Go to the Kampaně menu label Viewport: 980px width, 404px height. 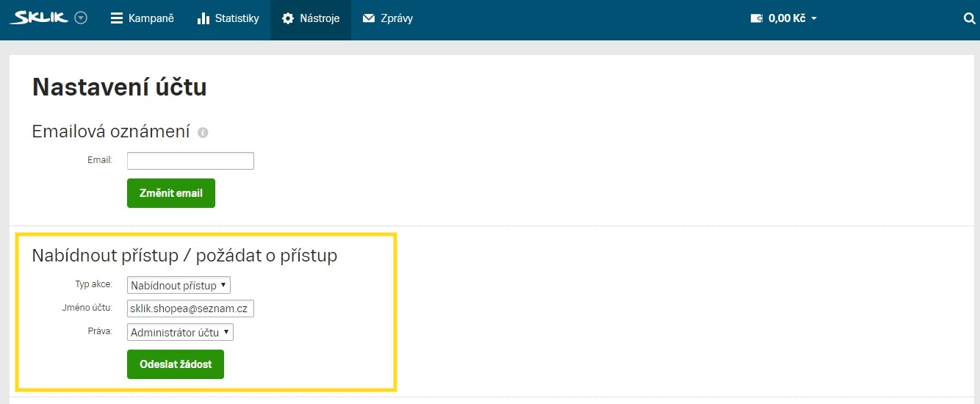click(x=151, y=18)
